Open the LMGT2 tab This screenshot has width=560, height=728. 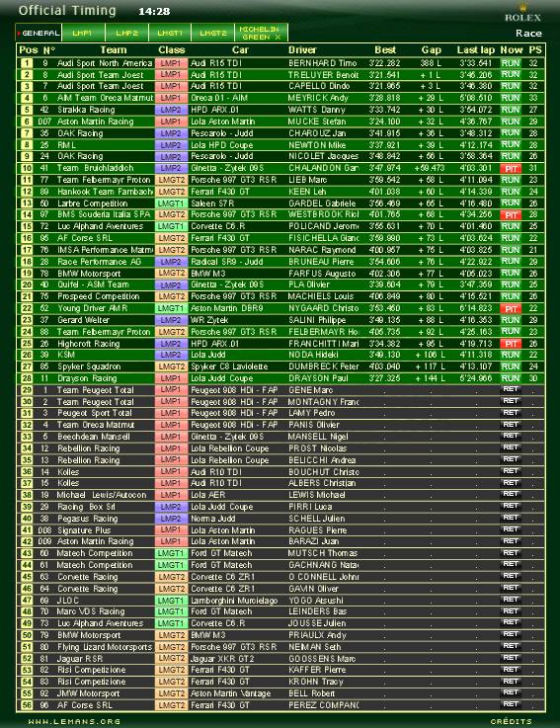point(212,33)
